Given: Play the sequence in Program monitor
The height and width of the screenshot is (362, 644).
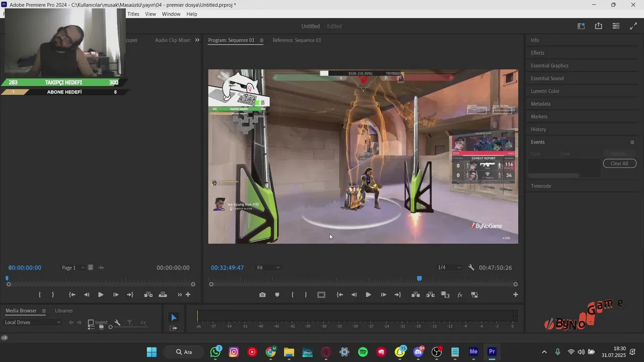Looking at the screenshot, I should tap(368, 295).
